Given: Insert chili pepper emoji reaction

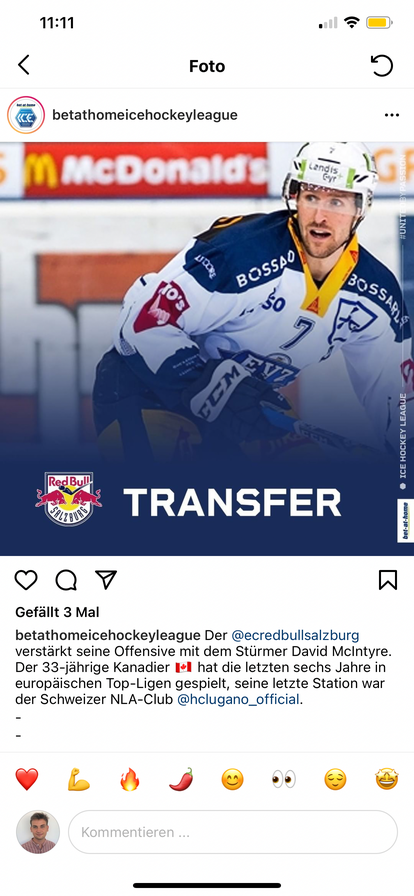Looking at the screenshot, I should [x=181, y=779].
